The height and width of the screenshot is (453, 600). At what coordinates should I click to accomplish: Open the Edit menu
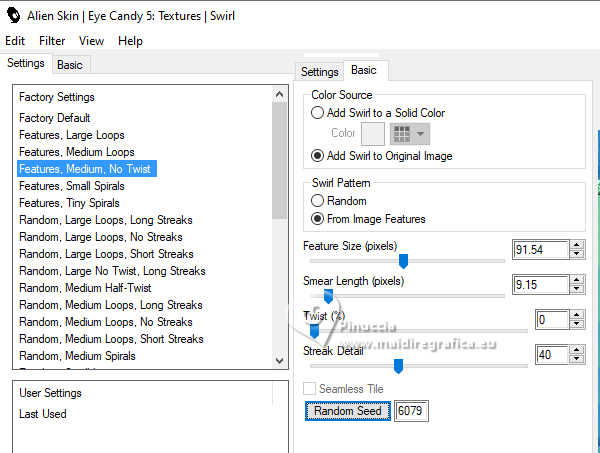[15, 41]
